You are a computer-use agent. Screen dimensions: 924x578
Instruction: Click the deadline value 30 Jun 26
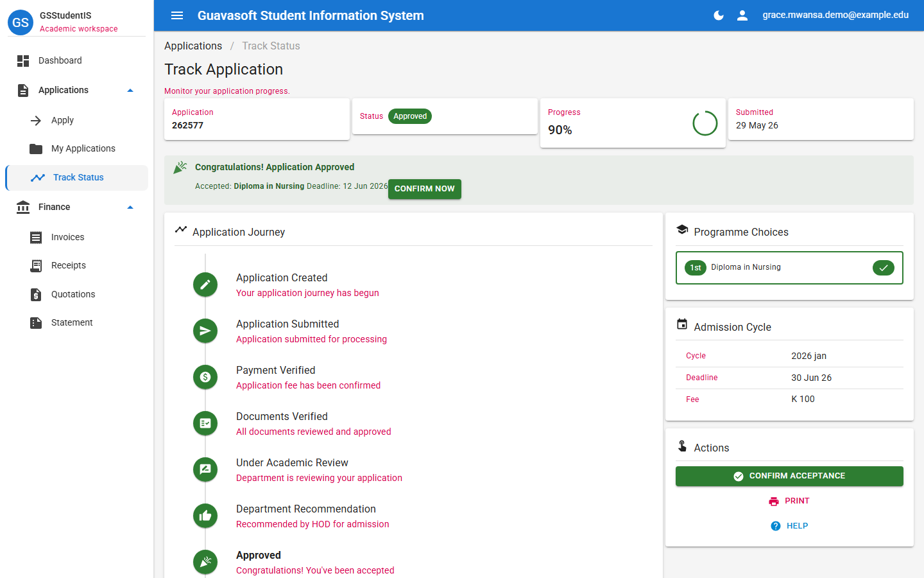pyautogui.click(x=811, y=378)
